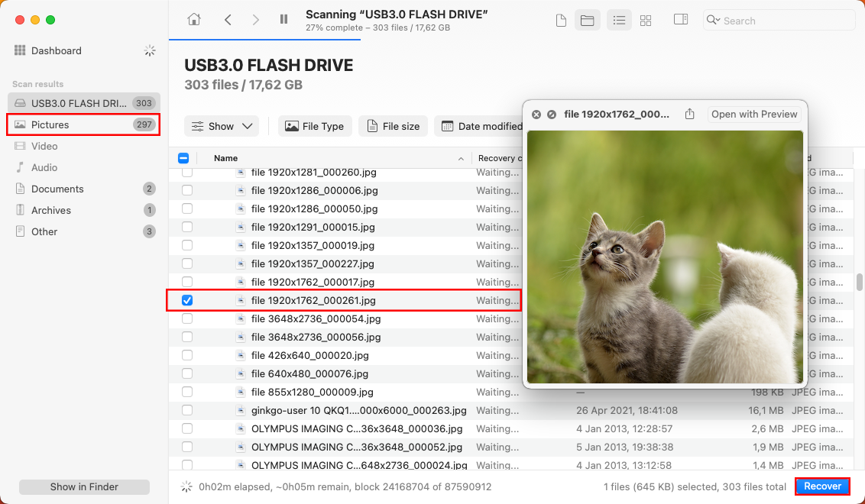Check file 1920x1291_000015.jpg
Screen dimensions: 865x504
point(187,227)
